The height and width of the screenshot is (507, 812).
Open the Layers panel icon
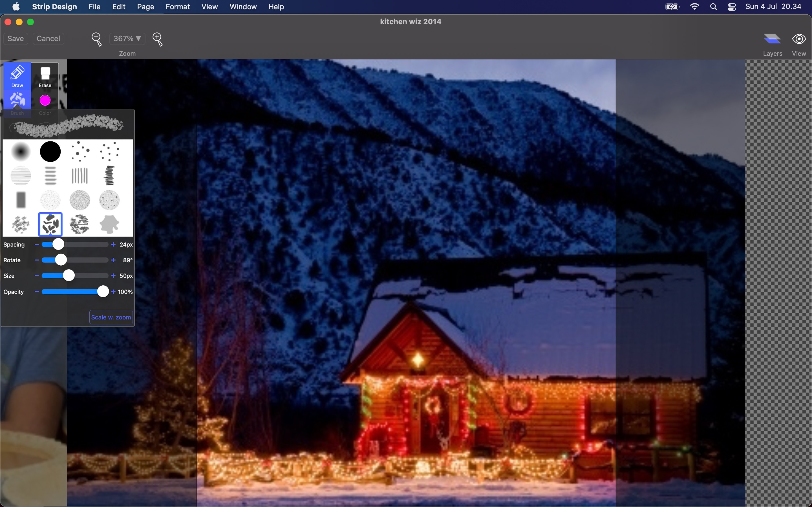pos(772,39)
